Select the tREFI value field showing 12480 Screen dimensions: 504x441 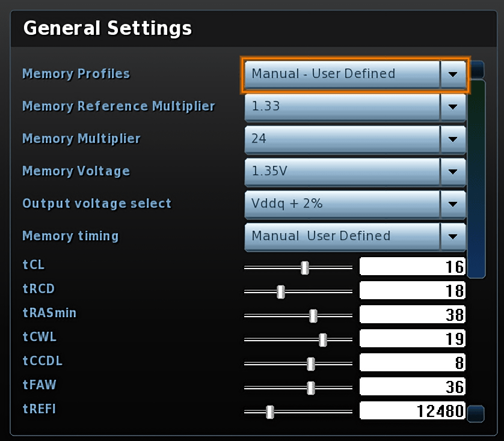[x=413, y=410]
